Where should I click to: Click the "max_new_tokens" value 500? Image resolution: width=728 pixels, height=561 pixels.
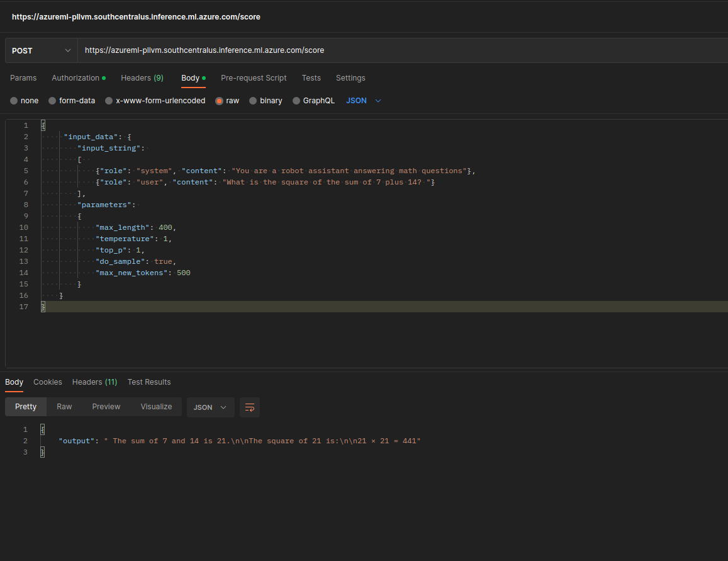tap(183, 273)
